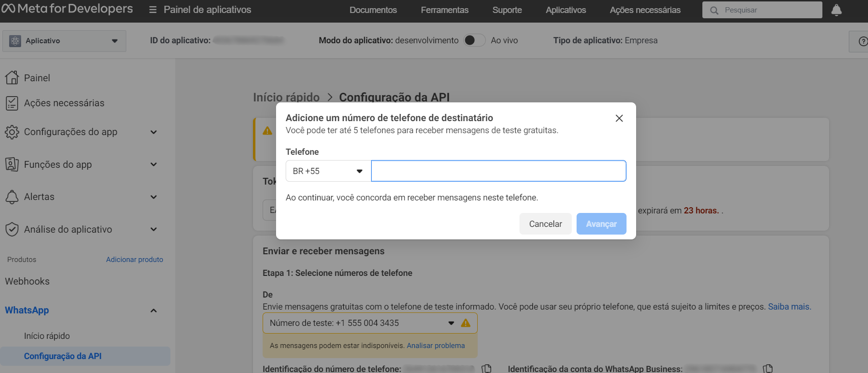
Task: Expand Análise do aplicativo section
Action: click(154, 229)
